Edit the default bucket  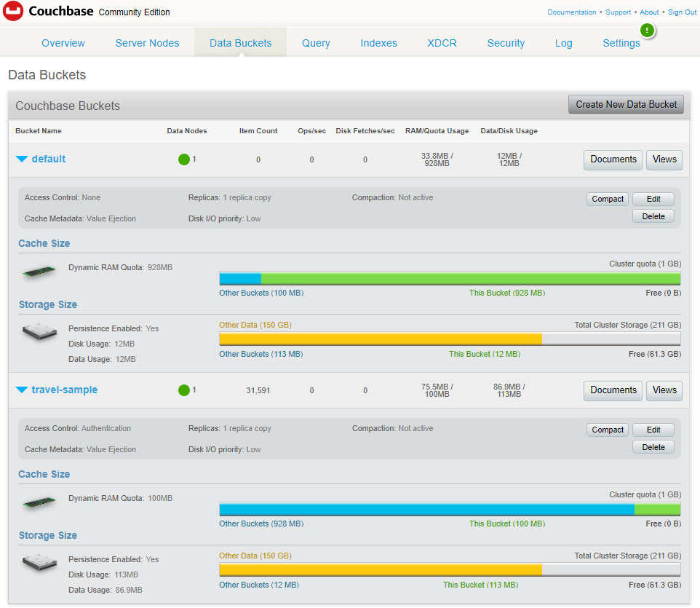653,199
